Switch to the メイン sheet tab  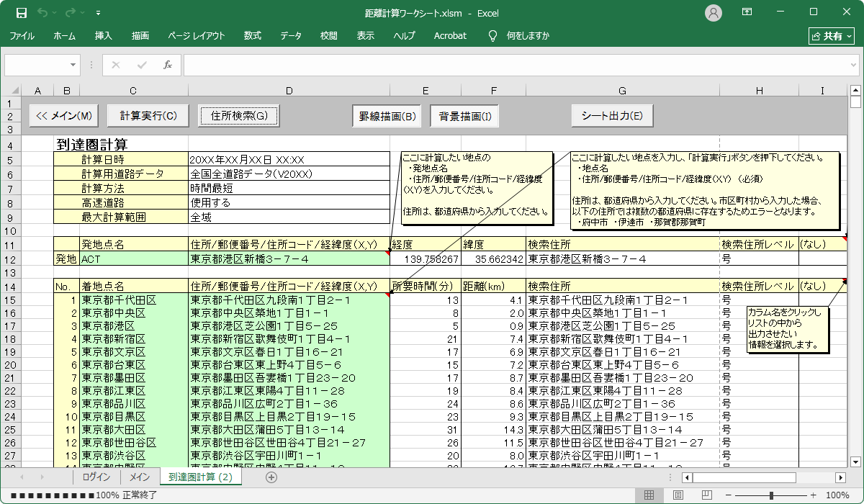coord(139,477)
